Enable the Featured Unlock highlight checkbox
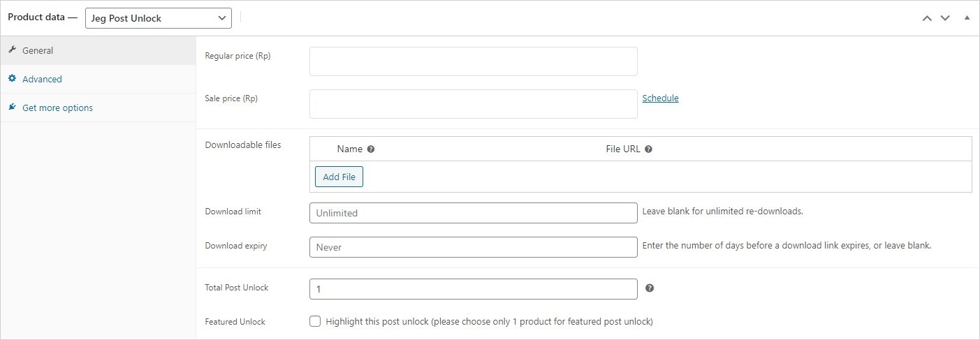The image size is (980, 340). coord(316,321)
